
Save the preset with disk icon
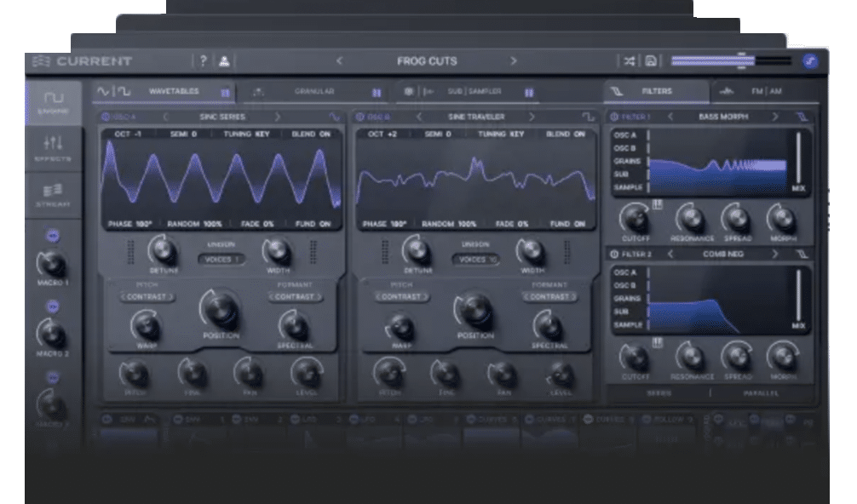tap(650, 61)
